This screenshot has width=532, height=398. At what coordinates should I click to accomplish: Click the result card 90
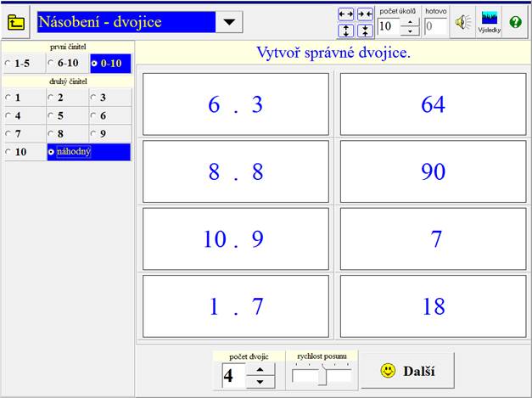[x=434, y=171]
